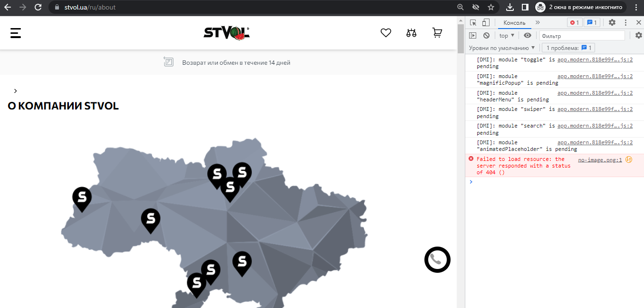Click the scrollbar up arrow of the page
Screen dimensions: 644x308
461,20
